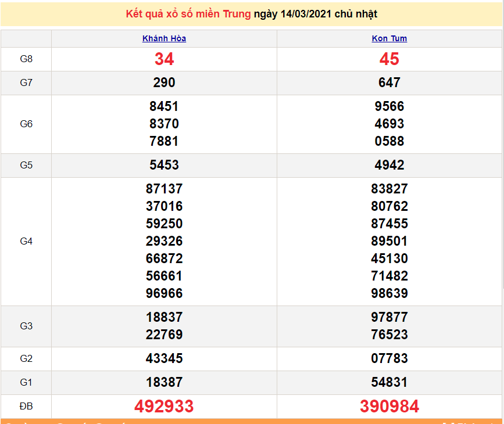Viewport: 504px width, 424px height.
Task: Click the G4 row label
Action: pyautogui.click(x=26, y=241)
